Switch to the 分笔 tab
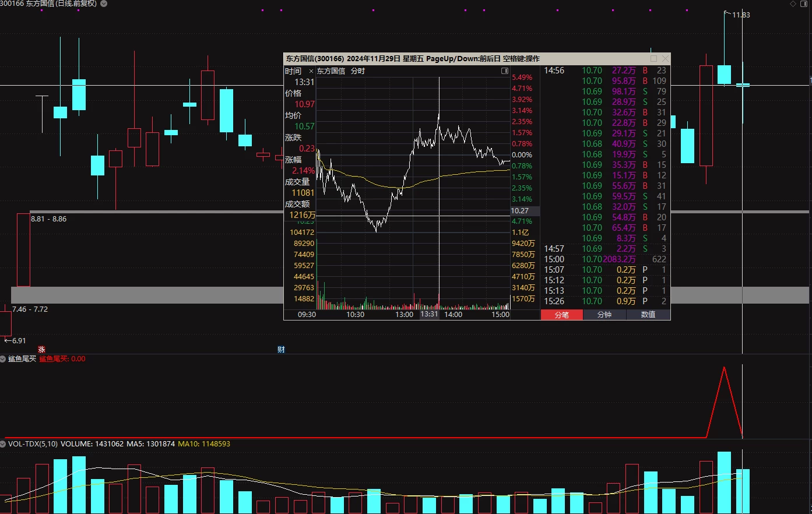Image resolution: width=812 pixels, height=514 pixels. click(x=562, y=315)
